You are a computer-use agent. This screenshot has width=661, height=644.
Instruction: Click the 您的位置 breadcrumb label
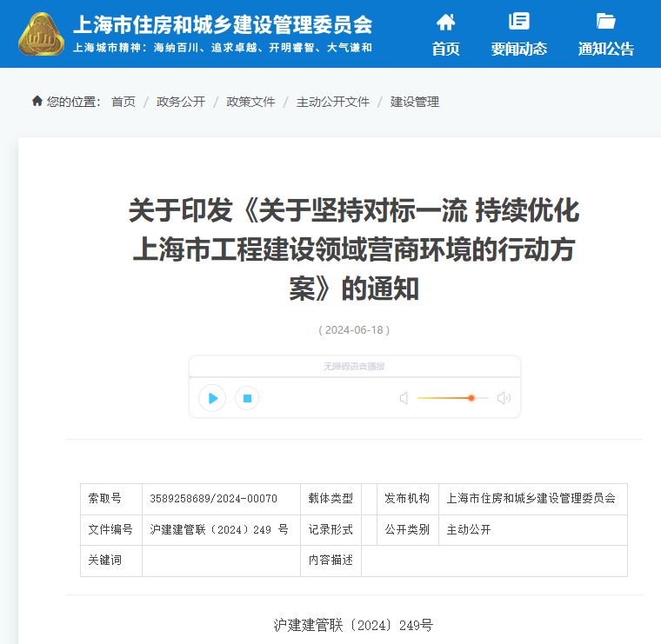(73, 102)
